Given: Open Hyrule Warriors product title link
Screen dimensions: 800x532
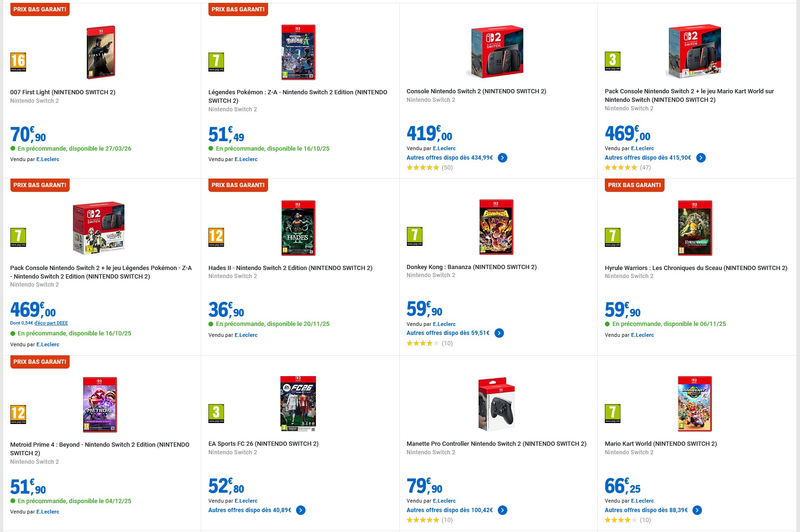Looking at the screenshot, I should [696, 268].
